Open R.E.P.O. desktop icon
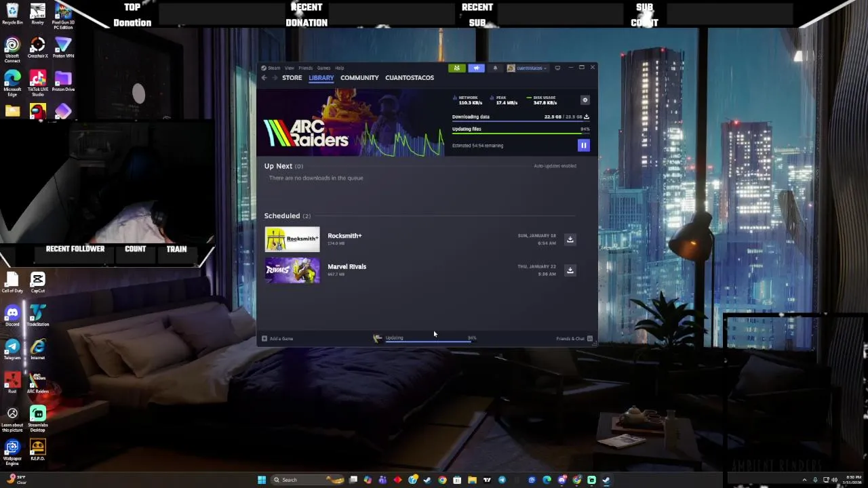 coord(37,450)
